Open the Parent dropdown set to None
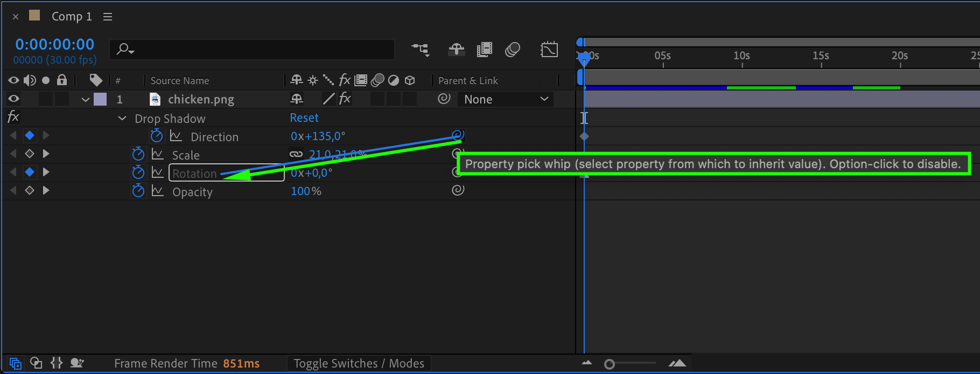 (506, 99)
